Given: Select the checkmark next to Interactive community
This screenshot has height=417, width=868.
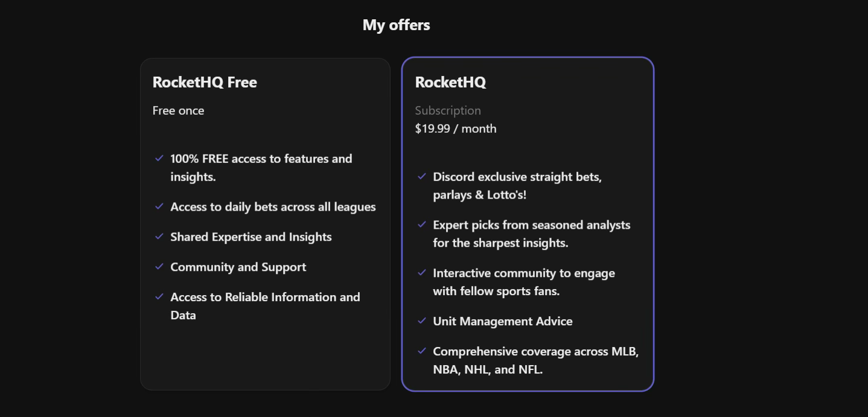Looking at the screenshot, I should tap(422, 273).
